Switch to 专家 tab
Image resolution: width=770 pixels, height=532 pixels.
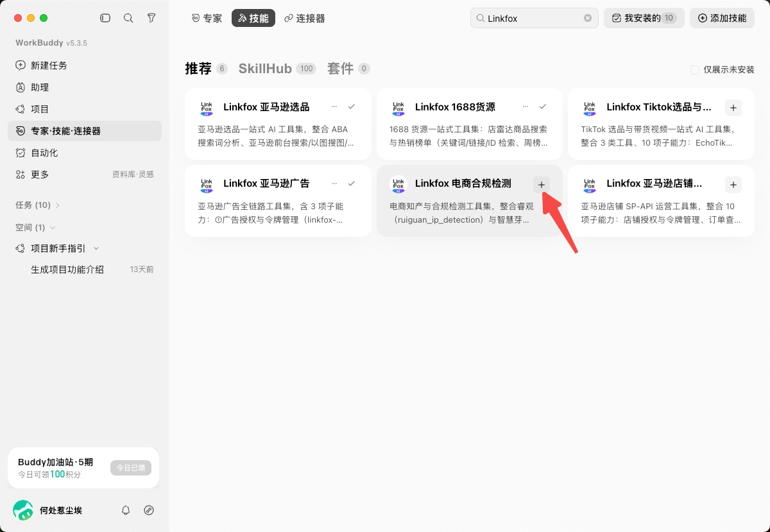click(x=207, y=19)
